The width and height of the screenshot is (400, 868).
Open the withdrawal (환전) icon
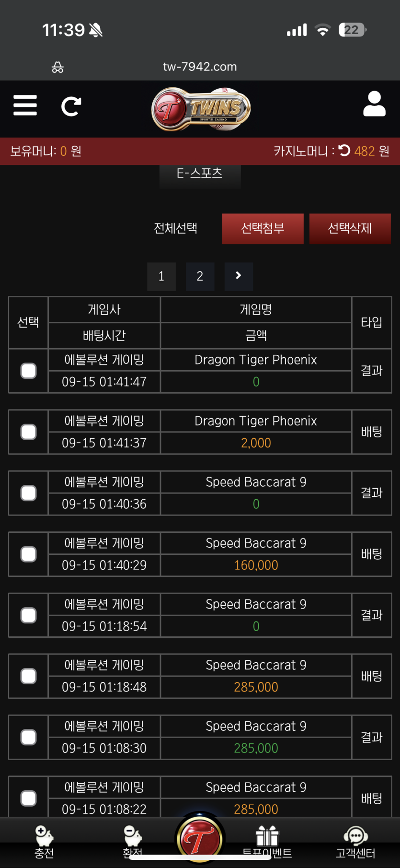point(132,841)
